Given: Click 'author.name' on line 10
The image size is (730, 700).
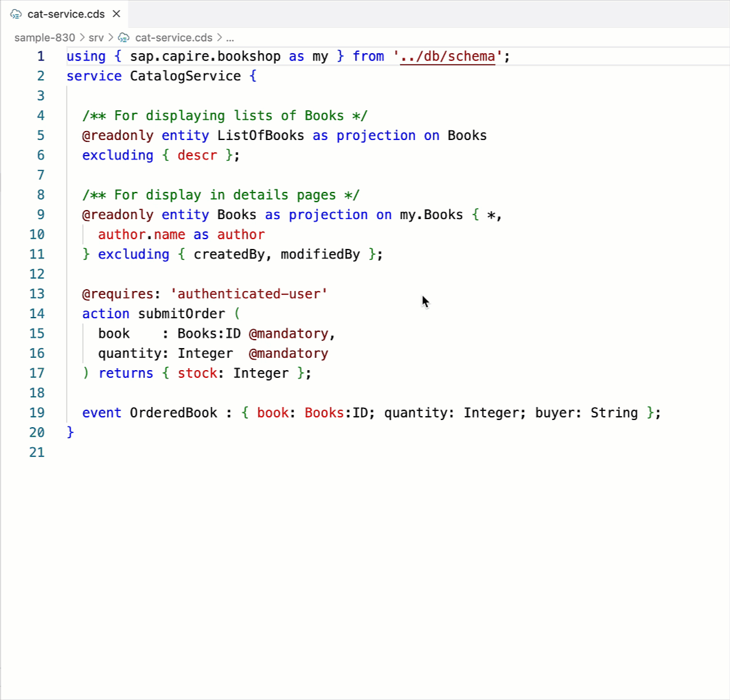Looking at the screenshot, I should [x=141, y=234].
